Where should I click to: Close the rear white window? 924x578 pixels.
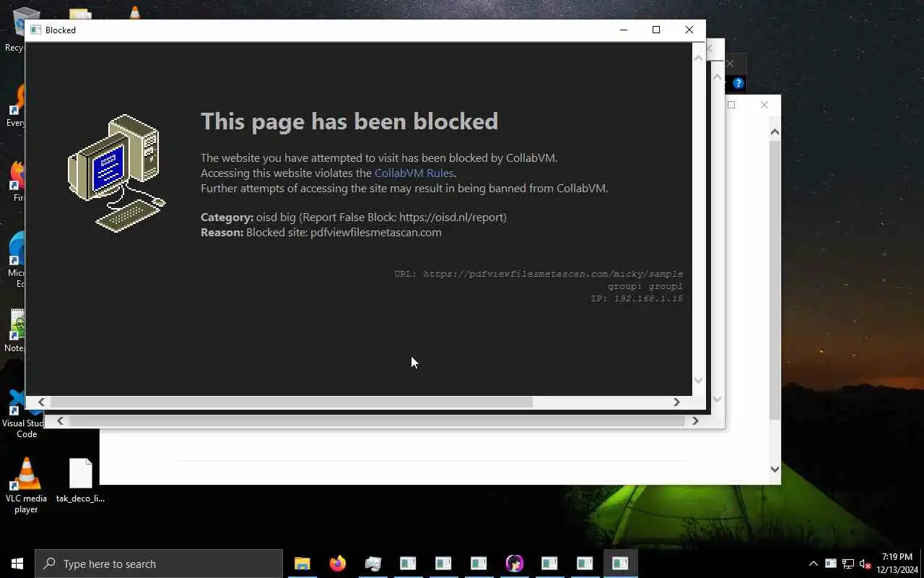coord(764,105)
